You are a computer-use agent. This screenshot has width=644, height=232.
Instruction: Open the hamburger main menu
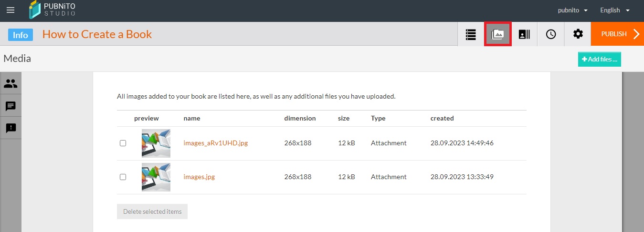point(11,10)
